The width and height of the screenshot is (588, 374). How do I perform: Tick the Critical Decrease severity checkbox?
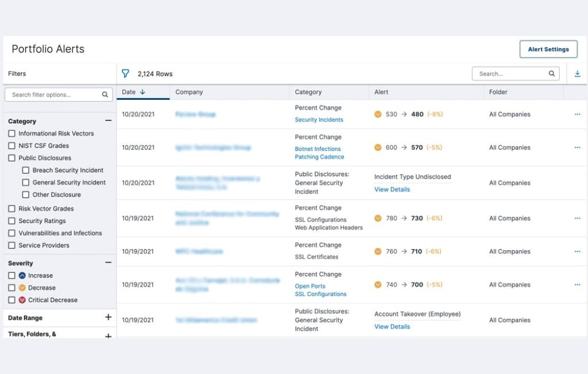(12, 300)
